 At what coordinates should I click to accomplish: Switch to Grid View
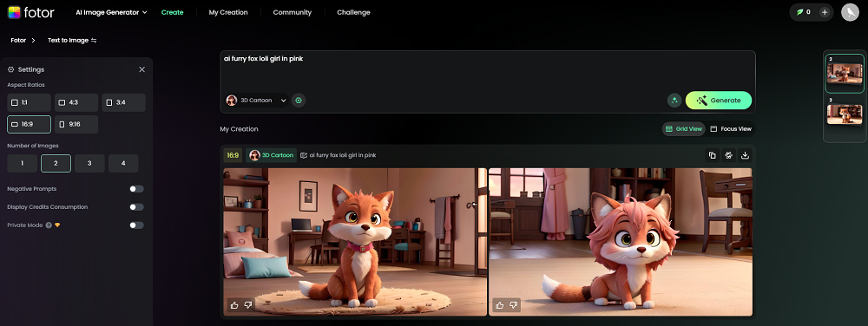684,128
